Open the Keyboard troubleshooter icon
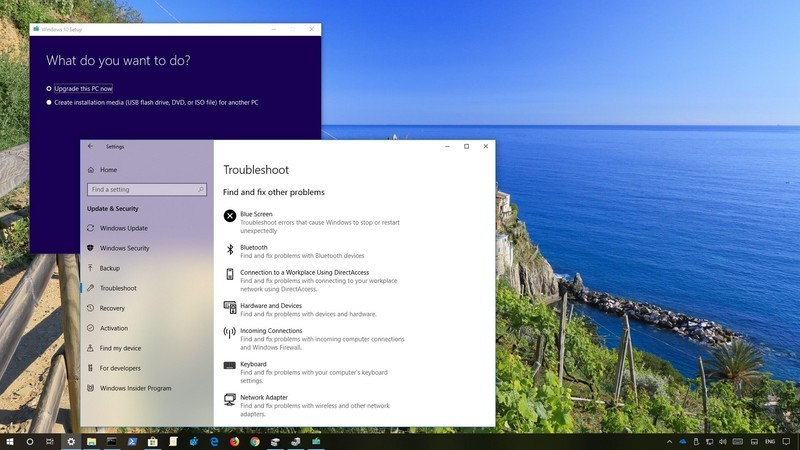This screenshot has height=450, width=800. pos(230,365)
